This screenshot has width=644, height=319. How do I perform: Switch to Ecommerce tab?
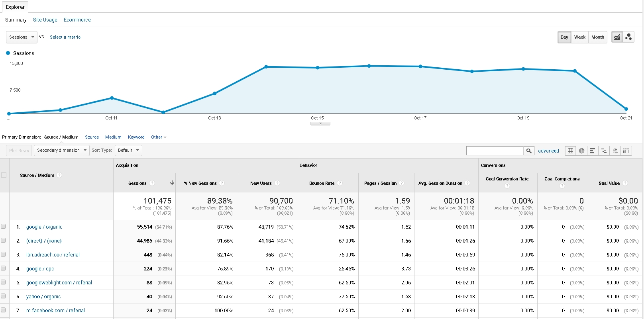77,20
